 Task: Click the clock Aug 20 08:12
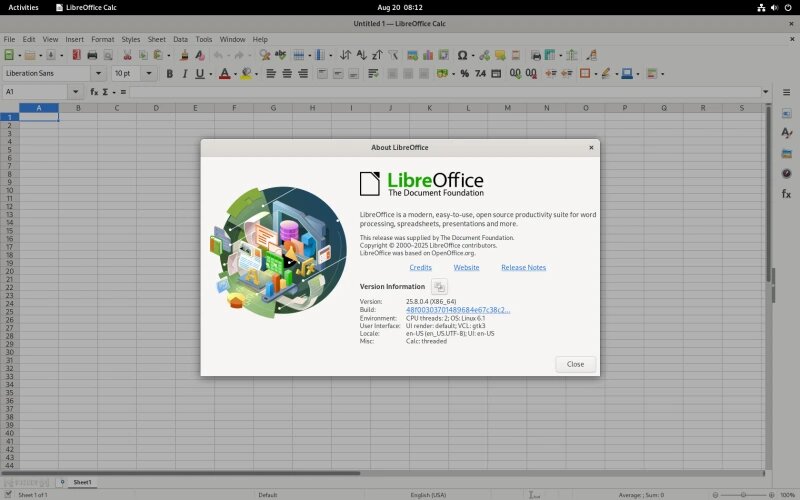(x=400, y=7)
